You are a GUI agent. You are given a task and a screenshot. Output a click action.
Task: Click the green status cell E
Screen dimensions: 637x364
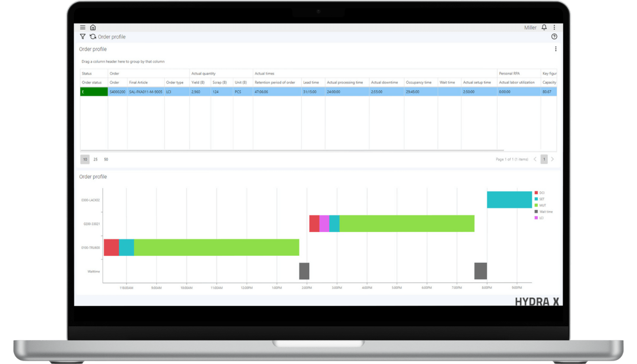pyautogui.click(x=94, y=91)
